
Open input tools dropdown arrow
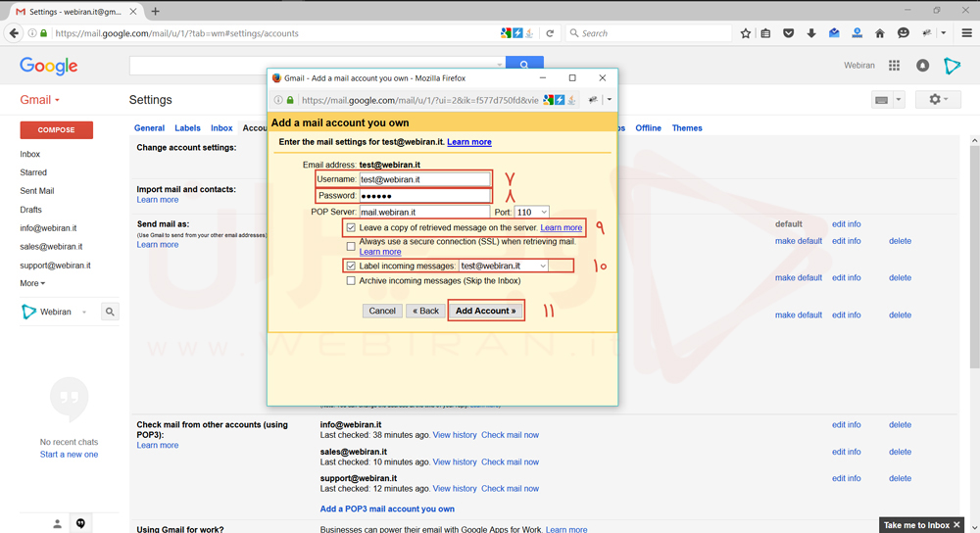(898, 100)
